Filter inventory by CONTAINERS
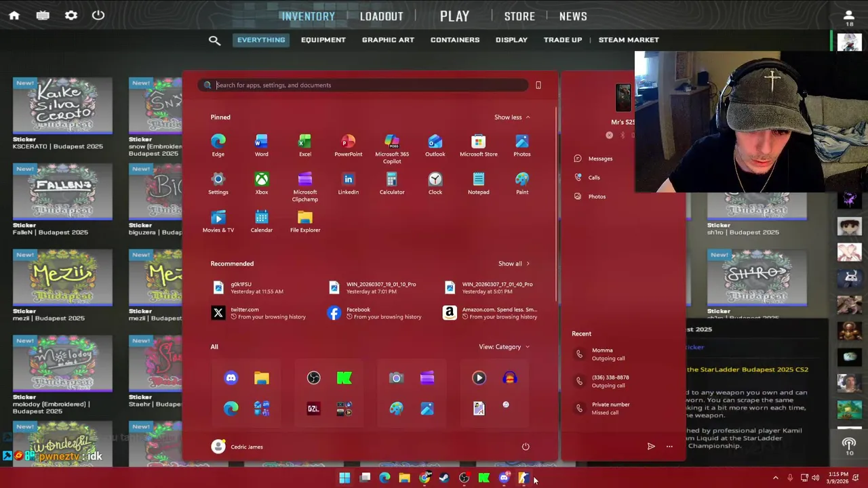The image size is (868, 488). (x=455, y=40)
